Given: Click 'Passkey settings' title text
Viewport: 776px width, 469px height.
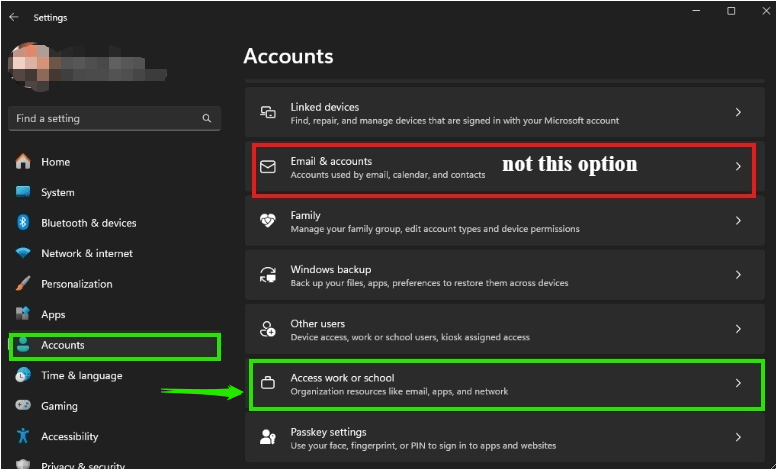Looking at the screenshot, I should (328, 432).
